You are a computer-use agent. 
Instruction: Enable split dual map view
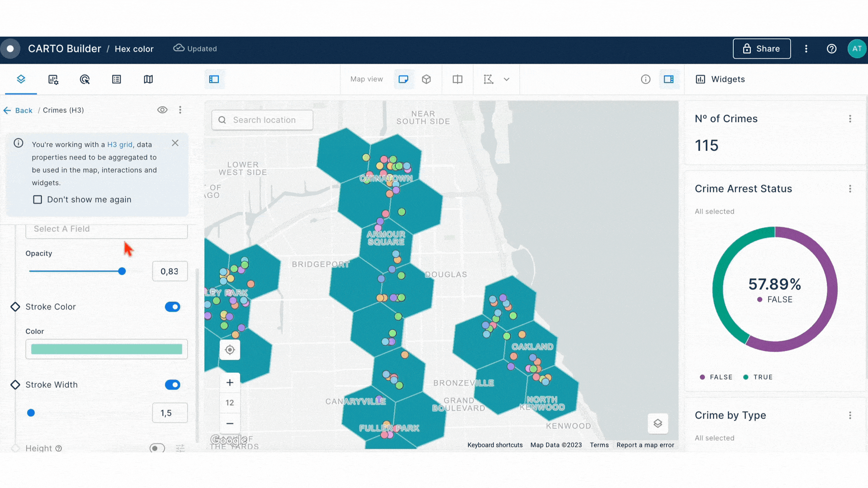[x=458, y=80]
